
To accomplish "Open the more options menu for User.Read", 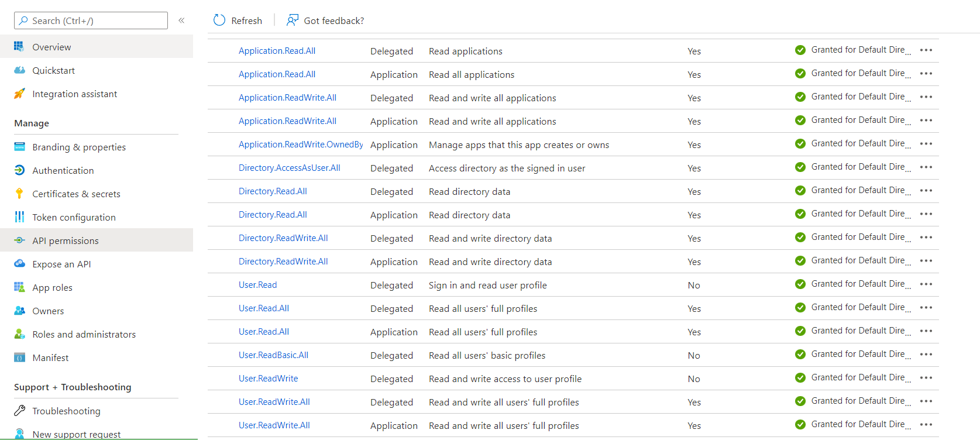I will 926,284.
